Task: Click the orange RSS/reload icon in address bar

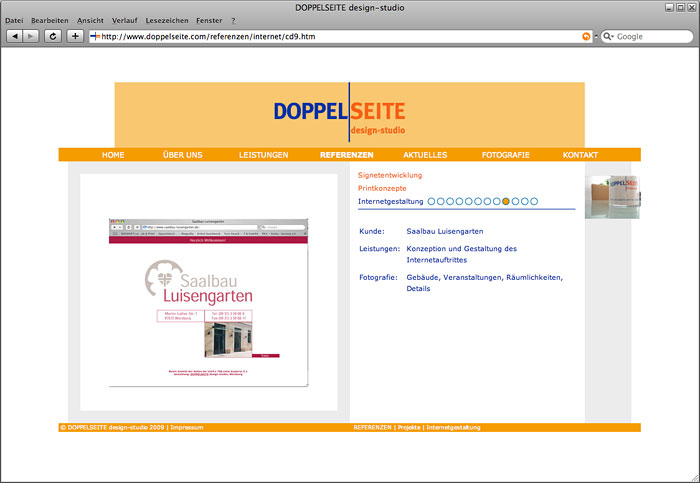Action: pos(586,37)
